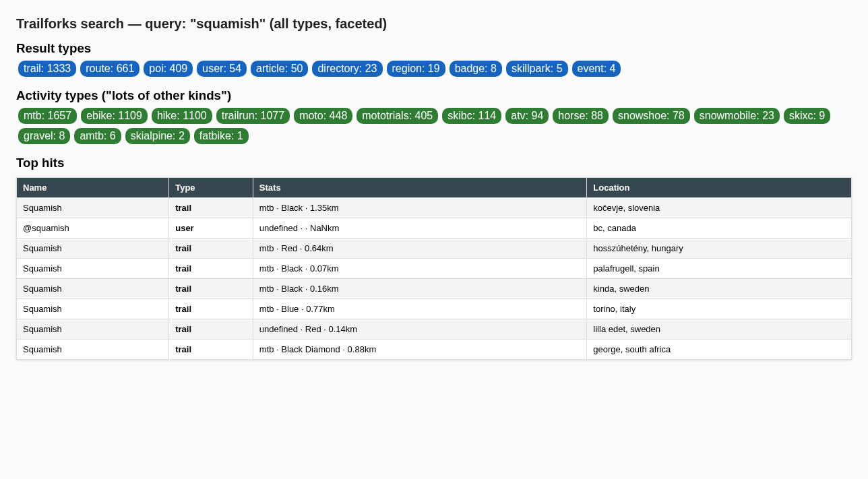Click the 'gravel: 8' activity badge
868x479 pixels.
pyautogui.click(x=44, y=136)
